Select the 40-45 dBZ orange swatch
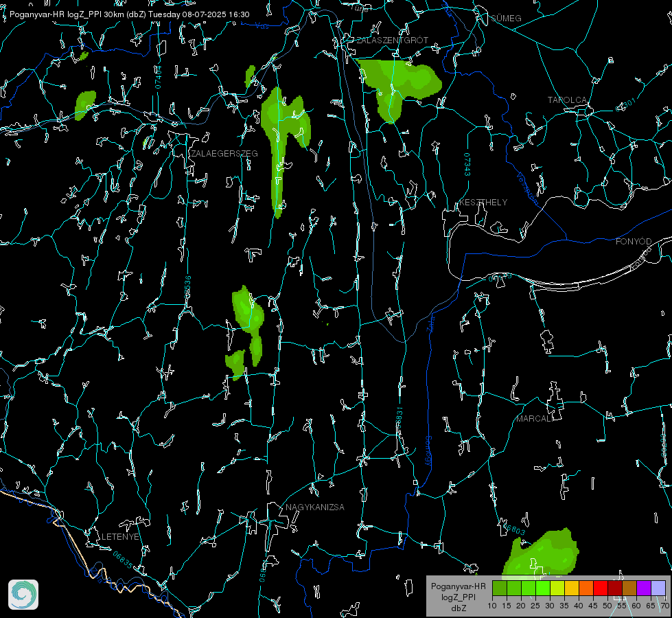The image size is (672, 618). tap(586, 588)
